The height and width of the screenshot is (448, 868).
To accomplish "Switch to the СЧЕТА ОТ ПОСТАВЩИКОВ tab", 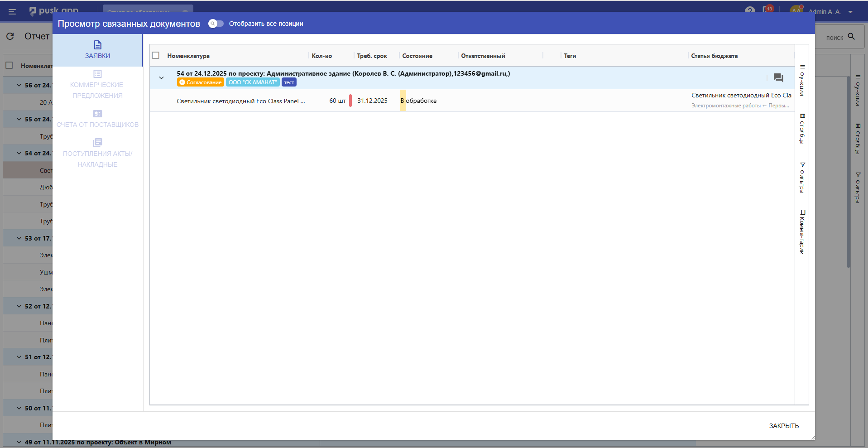I will [x=97, y=119].
